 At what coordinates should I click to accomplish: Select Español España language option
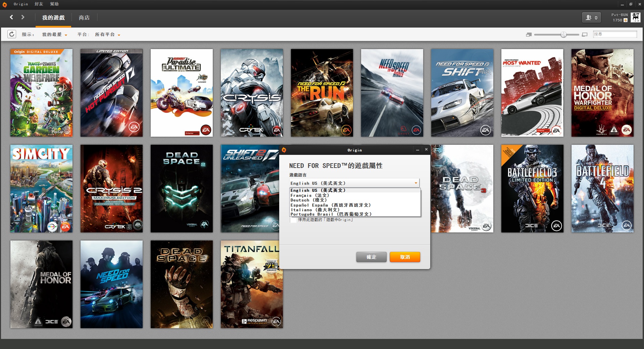[355, 205]
